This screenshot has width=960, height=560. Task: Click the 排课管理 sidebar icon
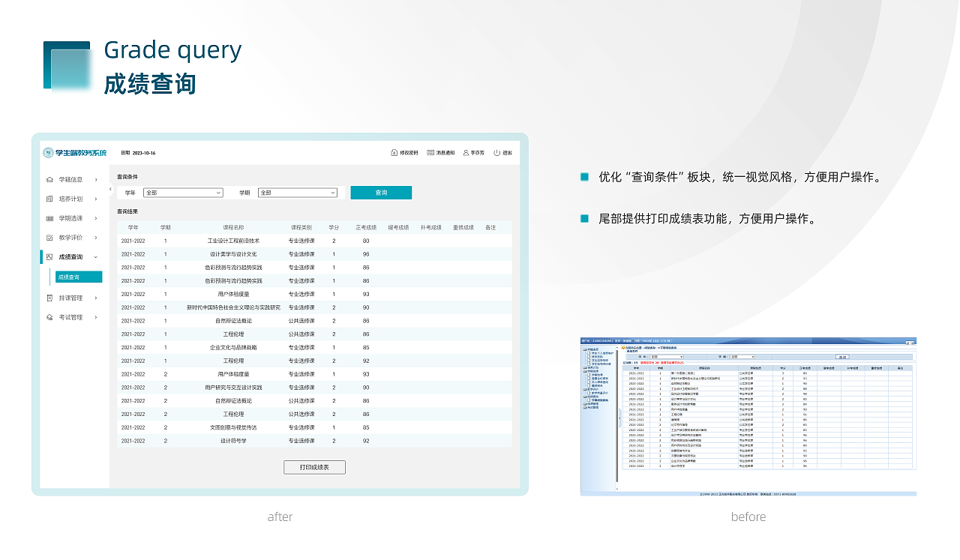[50, 298]
